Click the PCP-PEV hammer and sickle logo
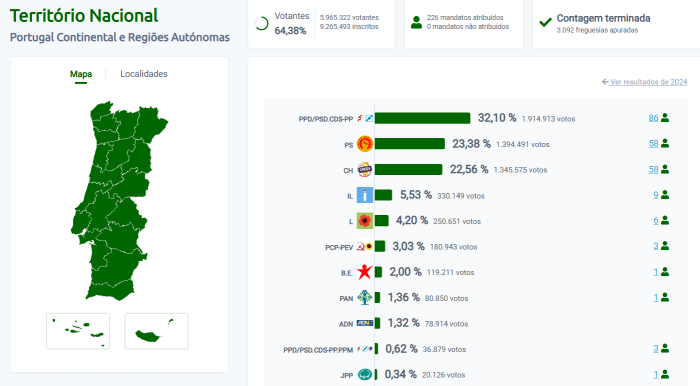The image size is (700, 386). (x=361, y=246)
